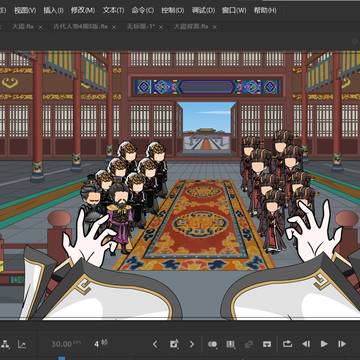
Task: Click the timeline graph icon
Action: coord(22,344)
